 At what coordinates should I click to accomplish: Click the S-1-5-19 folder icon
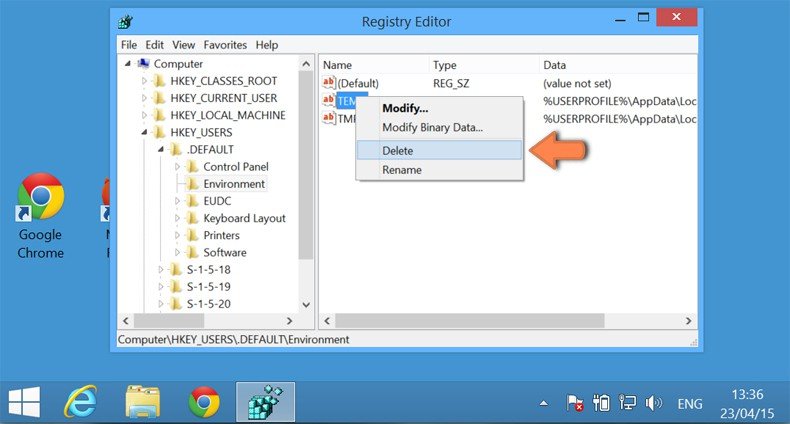click(x=176, y=286)
